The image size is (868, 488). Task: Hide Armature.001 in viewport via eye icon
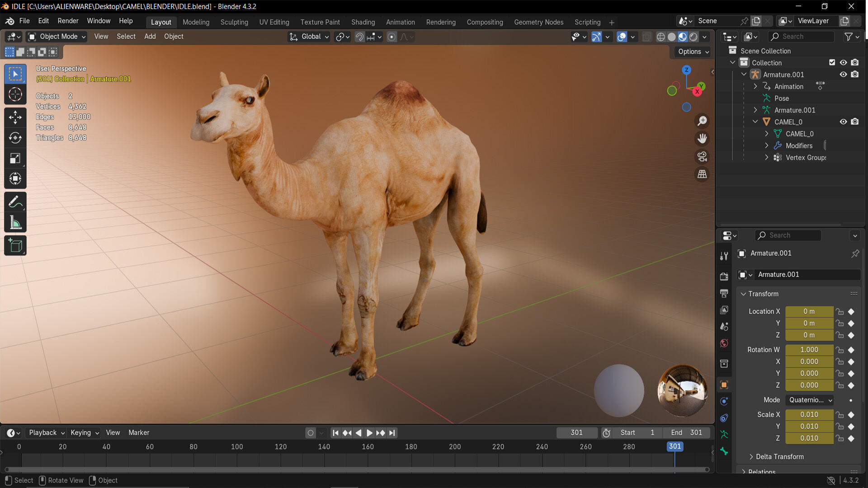(x=843, y=74)
